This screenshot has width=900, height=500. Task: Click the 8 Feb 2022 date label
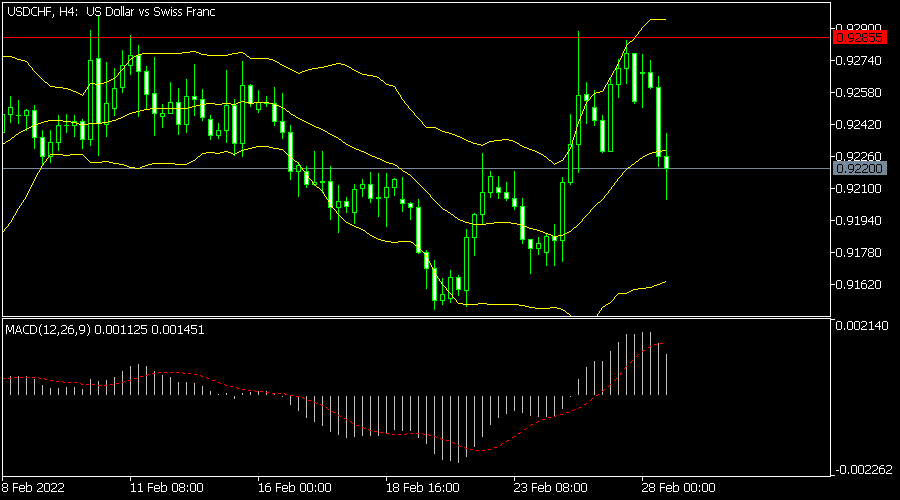(x=33, y=488)
